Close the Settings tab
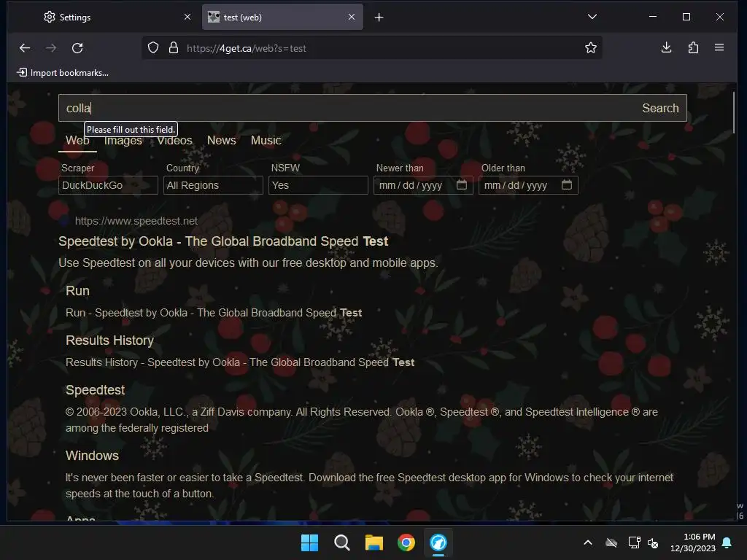The height and width of the screenshot is (560, 747). (x=187, y=17)
